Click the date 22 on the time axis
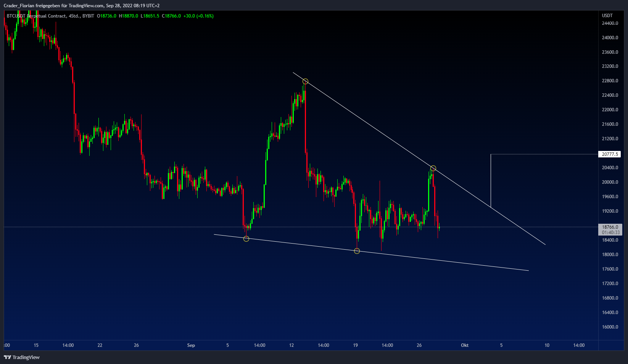 100,345
